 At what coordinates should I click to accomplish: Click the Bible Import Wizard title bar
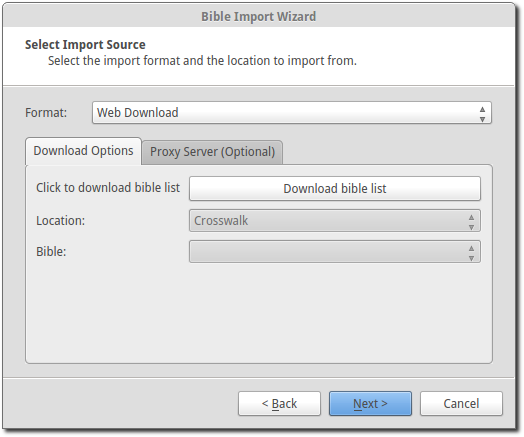259,16
